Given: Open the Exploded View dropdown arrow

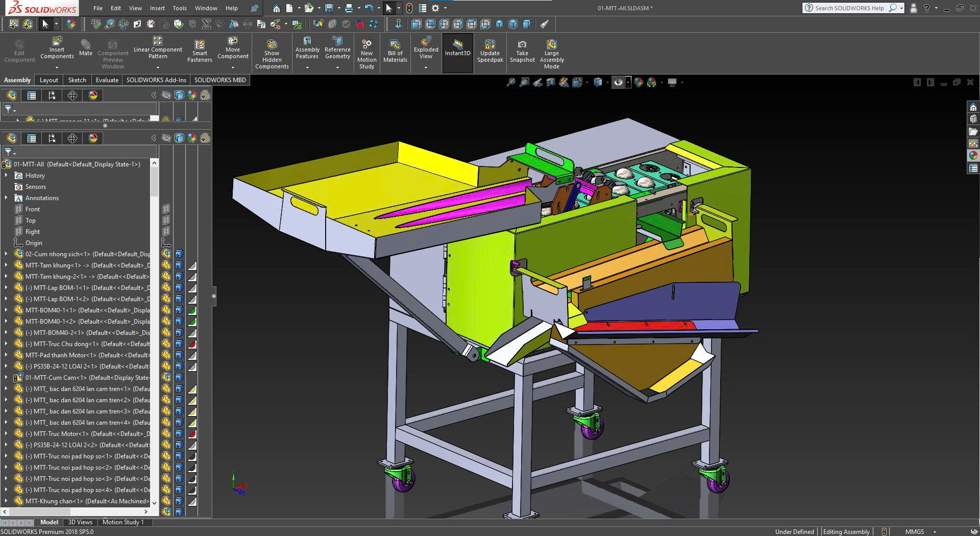Looking at the screenshot, I should click(426, 67).
